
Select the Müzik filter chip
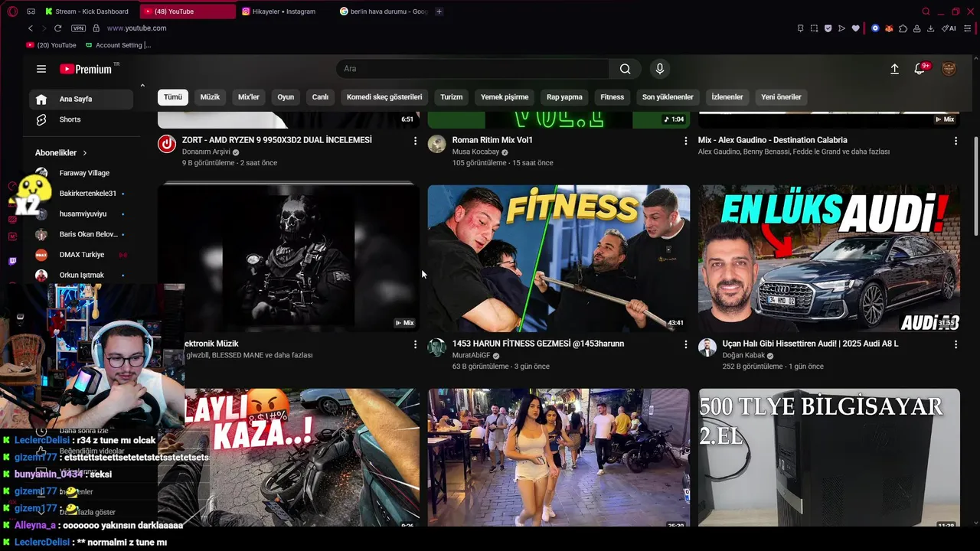click(x=210, y=97)
